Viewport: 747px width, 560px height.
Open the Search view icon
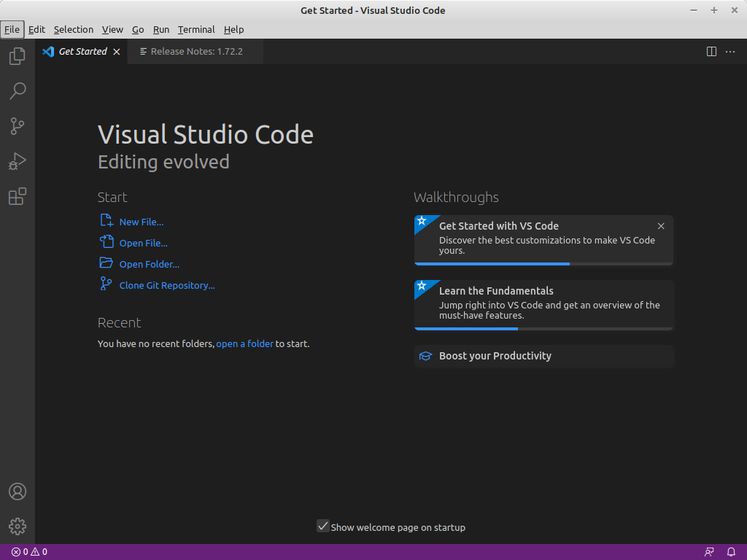pos(18,91)
